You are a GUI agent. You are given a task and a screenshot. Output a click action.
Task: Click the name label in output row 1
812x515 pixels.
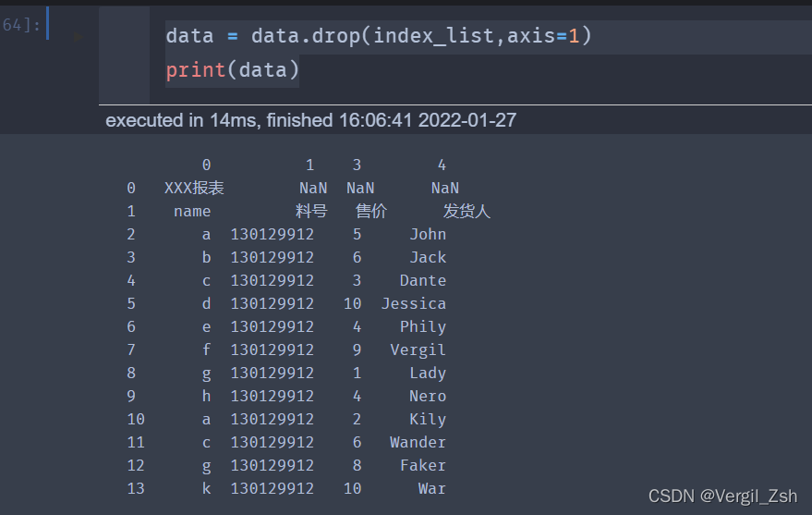point(192,212)
